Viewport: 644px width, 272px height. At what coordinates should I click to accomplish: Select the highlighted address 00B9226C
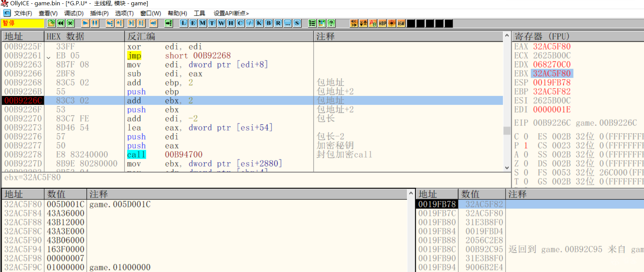click(23, 100)
